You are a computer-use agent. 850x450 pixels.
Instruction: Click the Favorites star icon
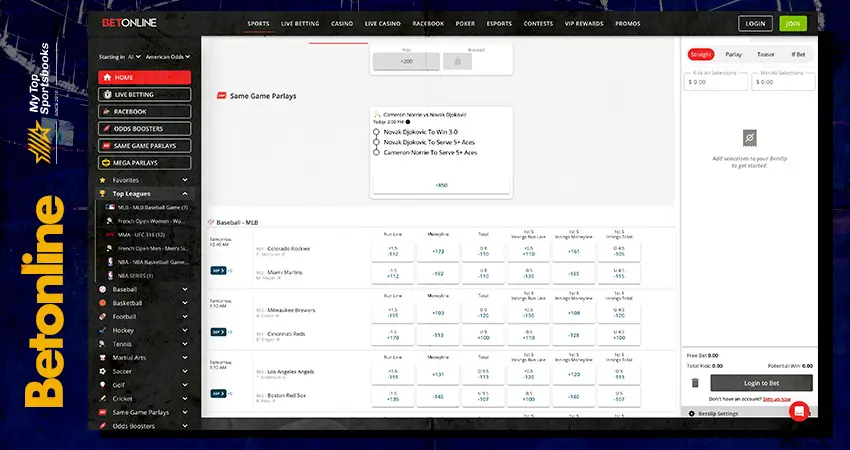(102, 180)
